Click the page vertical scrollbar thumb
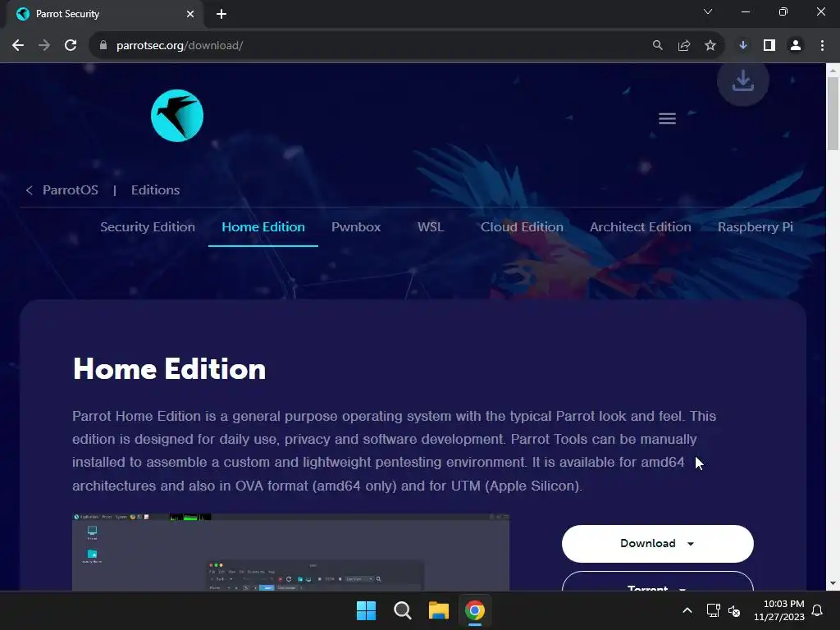Screen dimensions: 840x630 pos(833,113)
